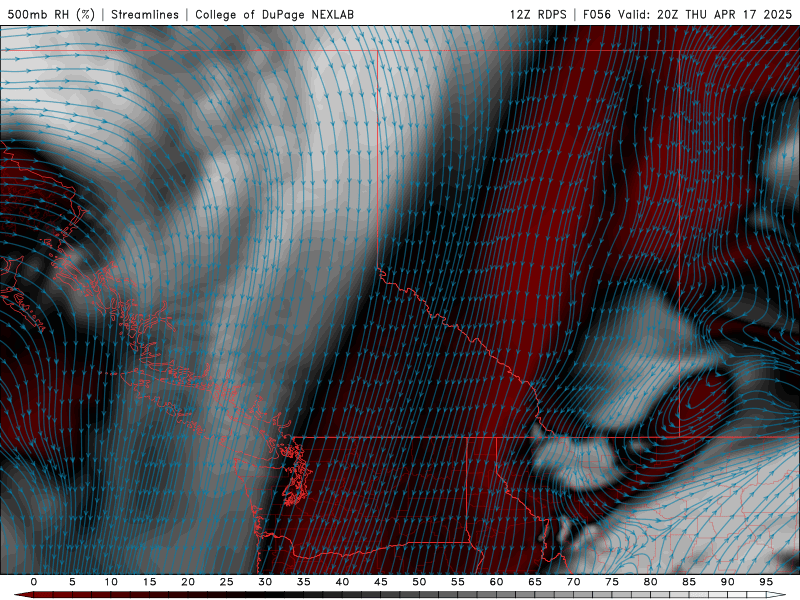Click the colorbar label '55'

click(458, 582)
